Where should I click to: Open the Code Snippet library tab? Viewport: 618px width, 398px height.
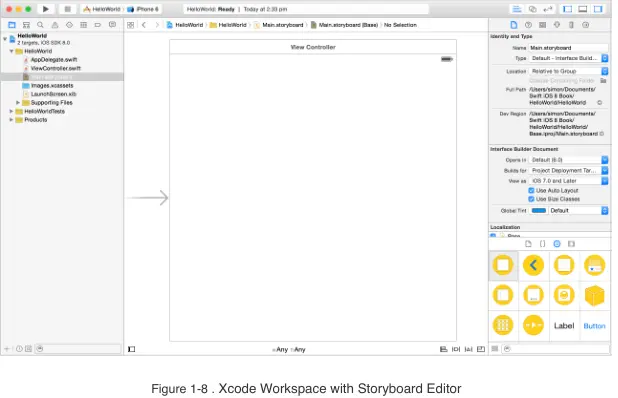[542, 244]
